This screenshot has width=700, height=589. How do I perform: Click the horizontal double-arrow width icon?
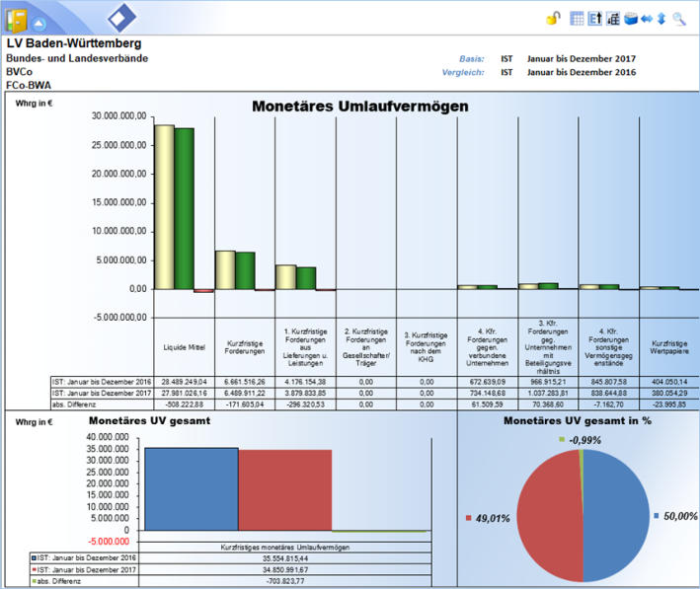pos(646,18)
